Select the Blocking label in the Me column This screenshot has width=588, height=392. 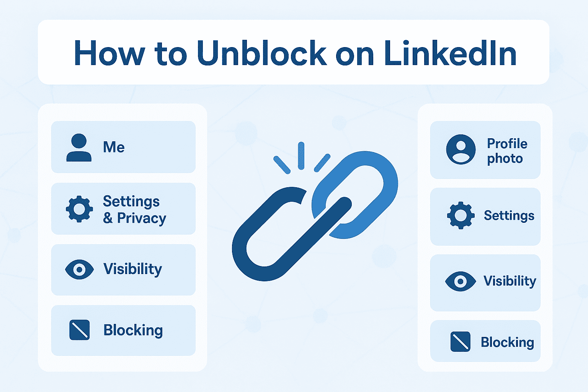pos(133,330)
